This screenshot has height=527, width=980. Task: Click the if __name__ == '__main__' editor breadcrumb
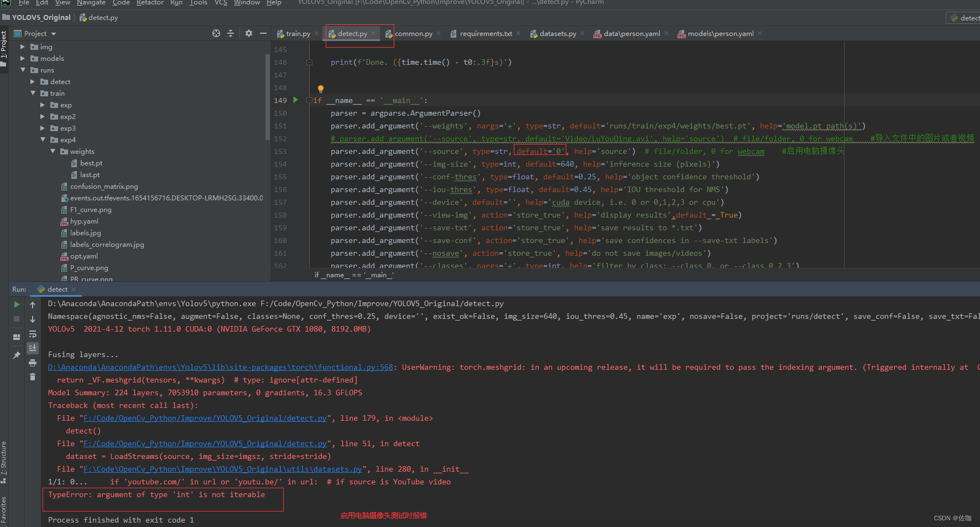(354, 275)
